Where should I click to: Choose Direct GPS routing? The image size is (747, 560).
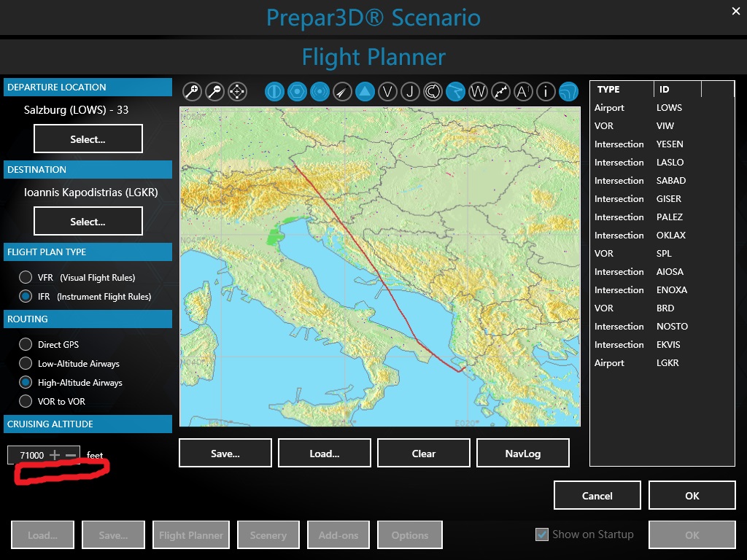pyautogui.click(x=26, y=344)
